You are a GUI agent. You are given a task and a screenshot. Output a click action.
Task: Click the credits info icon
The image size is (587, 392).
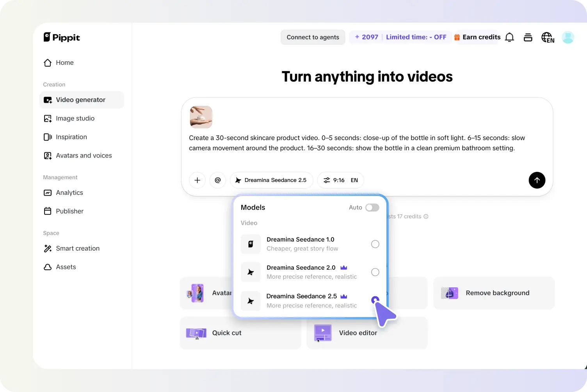426,216
